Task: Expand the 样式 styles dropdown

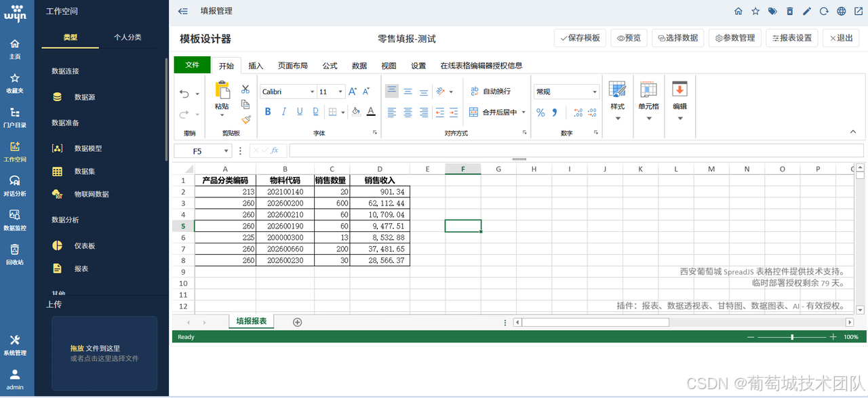Action: click(x=617, y=119)
